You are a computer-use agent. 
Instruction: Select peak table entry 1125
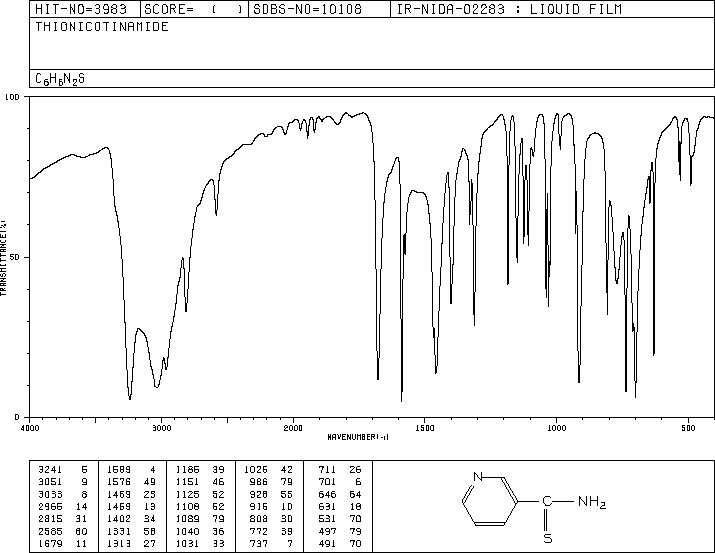point(187,494)
